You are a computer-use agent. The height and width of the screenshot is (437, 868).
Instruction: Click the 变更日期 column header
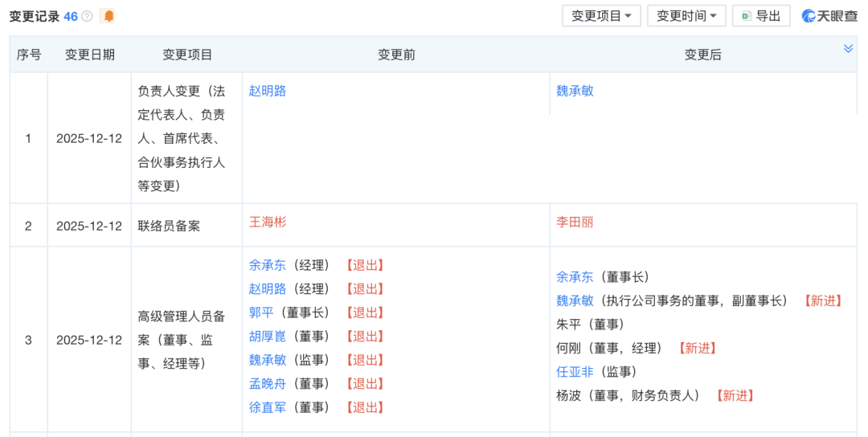(89, 55)
